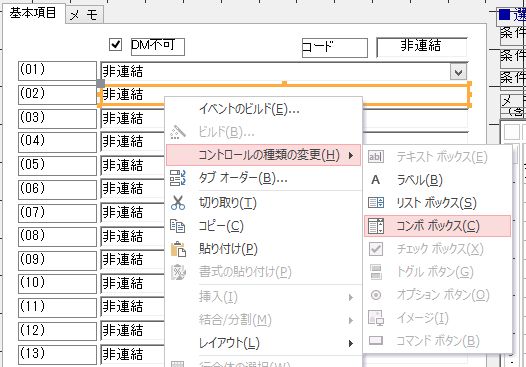Viewport: 526px width, 367px height.
Task: Click the Build magic wand icon
Action: pos(178,132)
